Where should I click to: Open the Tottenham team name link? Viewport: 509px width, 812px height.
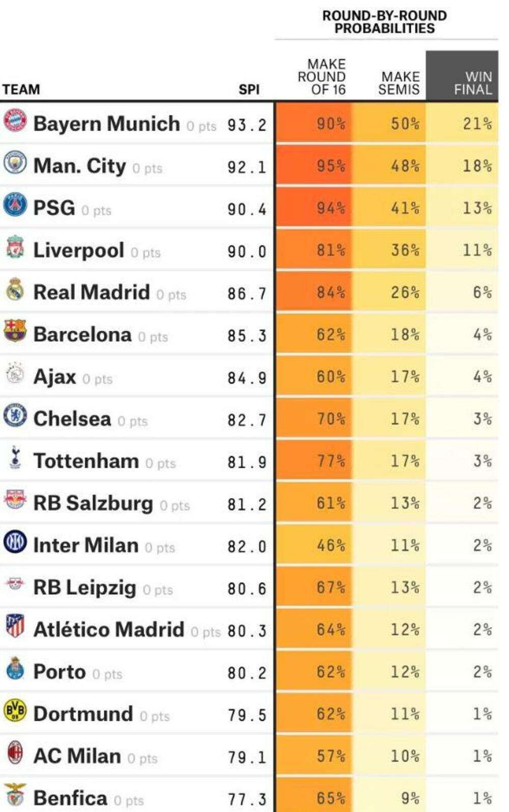[86, 461]
